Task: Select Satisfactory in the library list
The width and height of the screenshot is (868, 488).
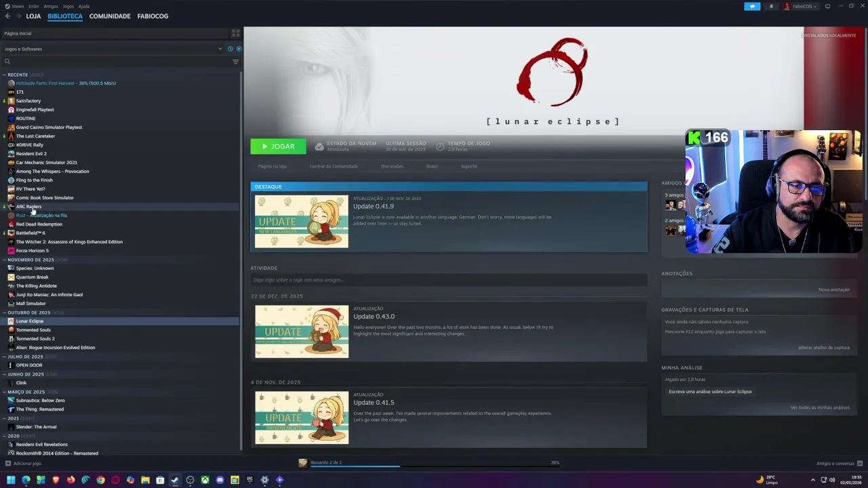Action: 28,101
